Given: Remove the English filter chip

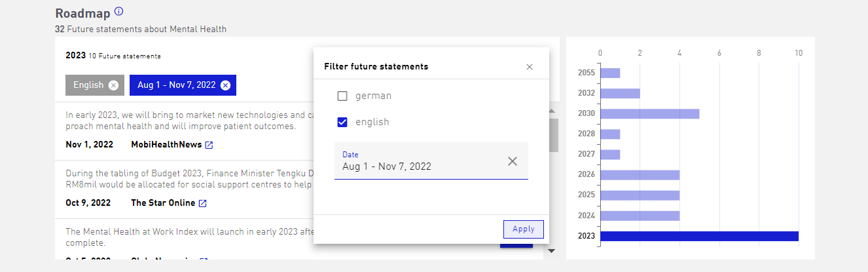Looking at the screenshot, I should [x=113, y=85].
